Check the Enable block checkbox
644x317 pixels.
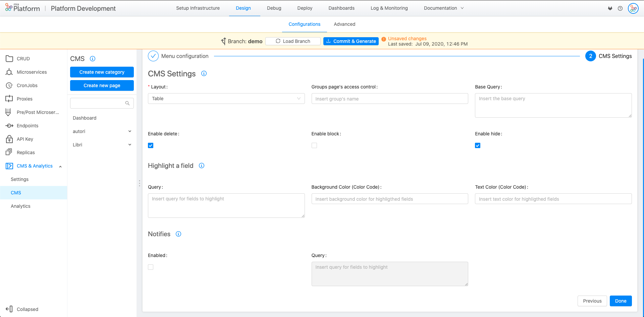tap(314, 145)
